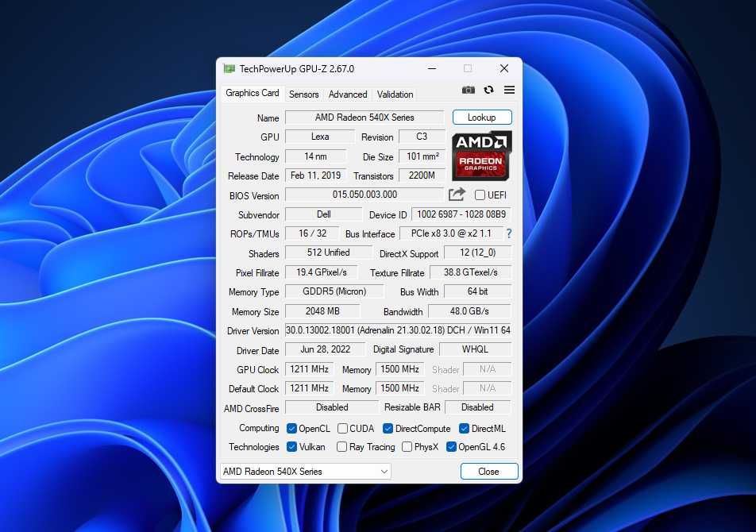Expand the AMD Radeon 540X Series dropdown
This screenshot has width=756, height=532.
tap(305, 472)
